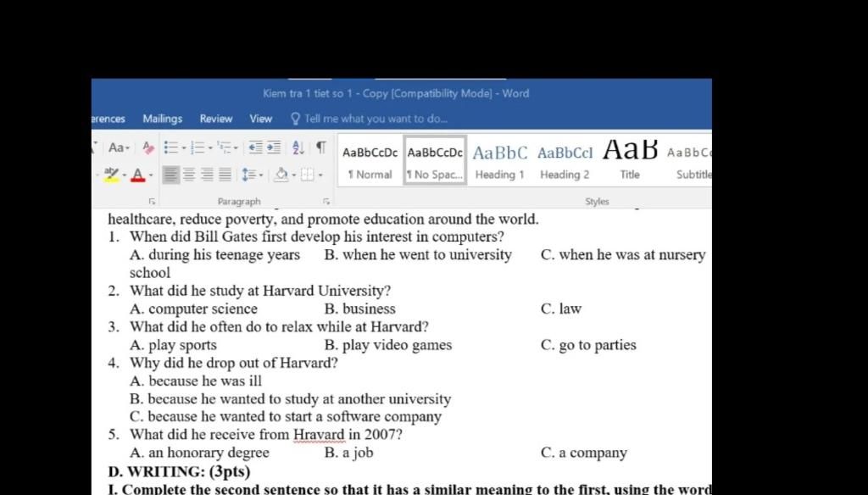Open the shading color dropdown arrow
Viewport: 868px width, 495px height.
(x=293, y=175)
